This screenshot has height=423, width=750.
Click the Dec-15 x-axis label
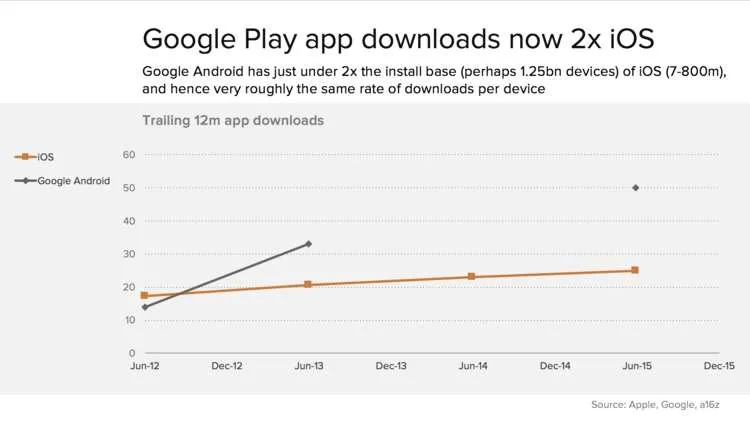pyautogui.click(x=719, y=366)
